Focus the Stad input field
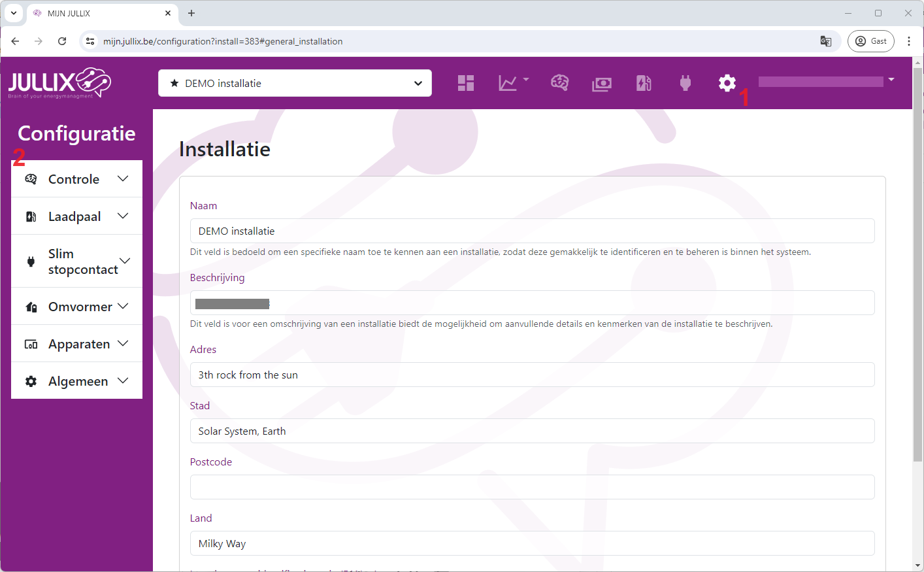Viewport: 924px width, 572px height. [532, 431]
